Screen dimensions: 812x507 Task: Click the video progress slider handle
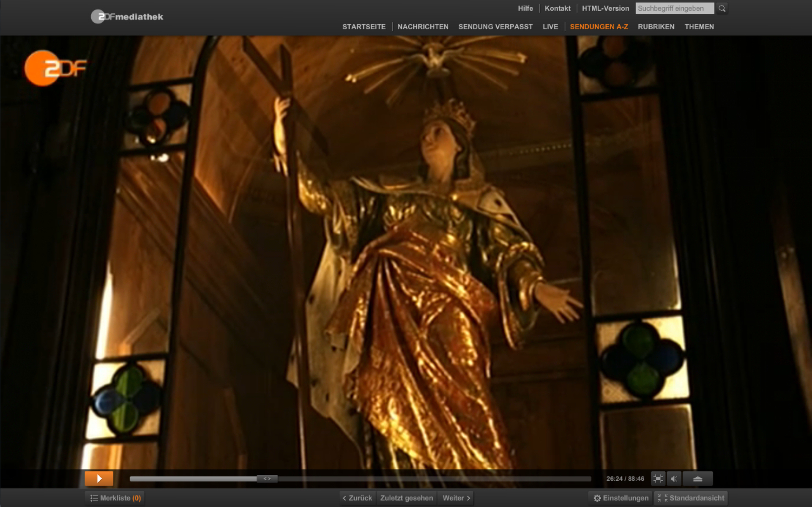click(x=267, y=479)
